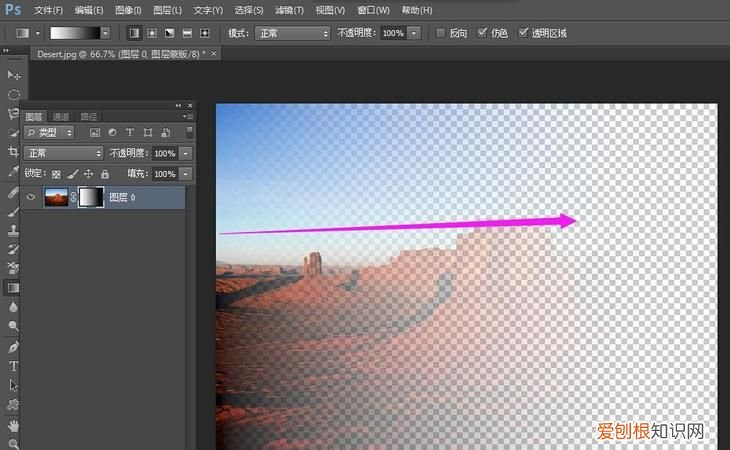Click the lock all icon in Layers panel
This screenshot has height=450, width=730.
(105, 174)
